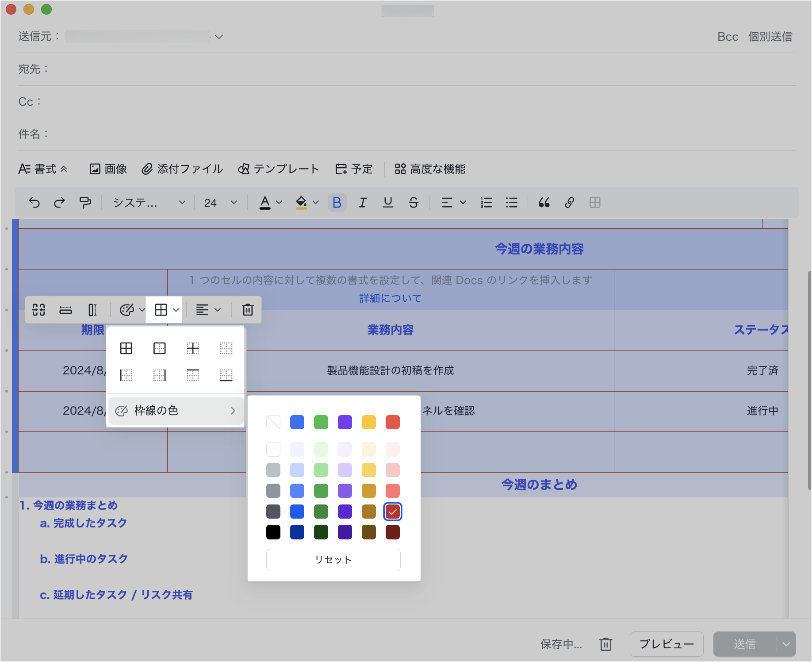Select the format painter icon

(x=85, y=203)
